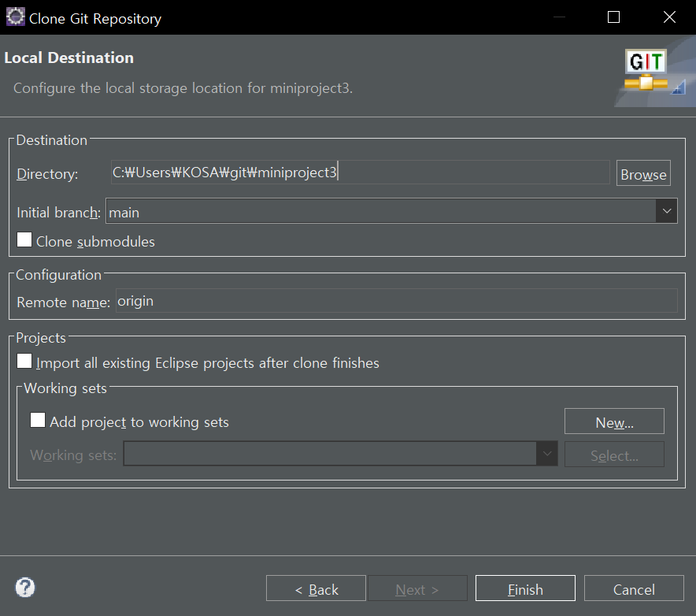Image resolution: width=696 pixels, height=616 pixels.
Task: Click the Remote name origin field
Action: tap(396, 301)
